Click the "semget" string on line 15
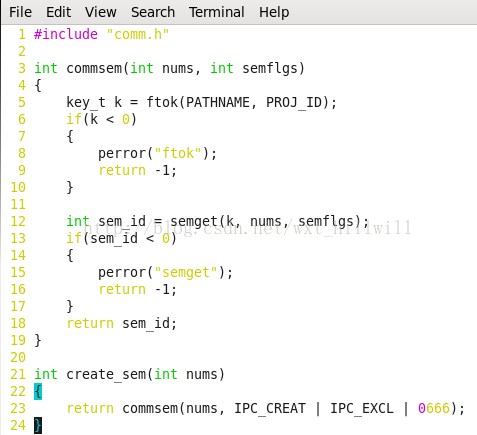 [186, 272]
